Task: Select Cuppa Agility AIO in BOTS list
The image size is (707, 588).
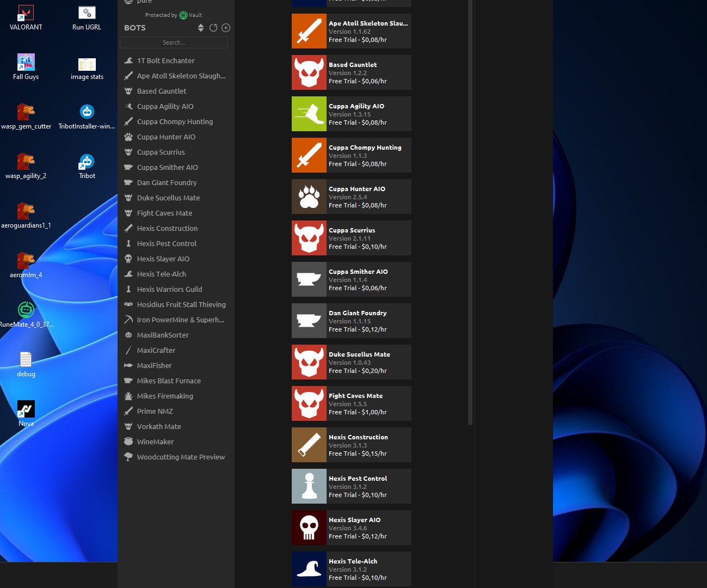Action: [x=176, y=106]
